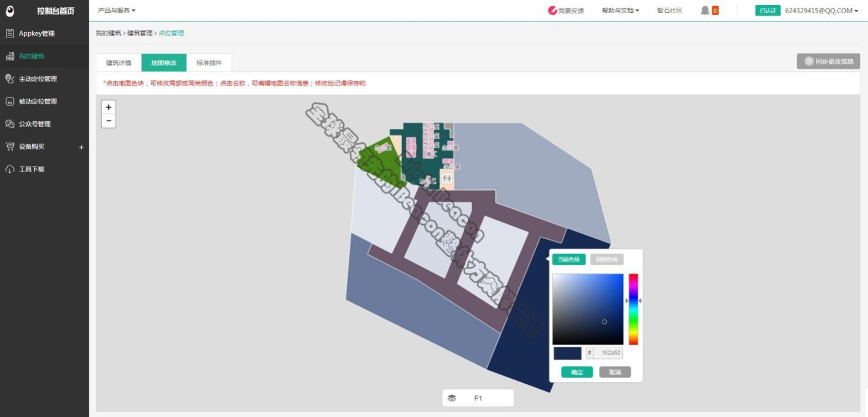
Task: Zoom out the map with minus button
Action: (x=108, y=121)
